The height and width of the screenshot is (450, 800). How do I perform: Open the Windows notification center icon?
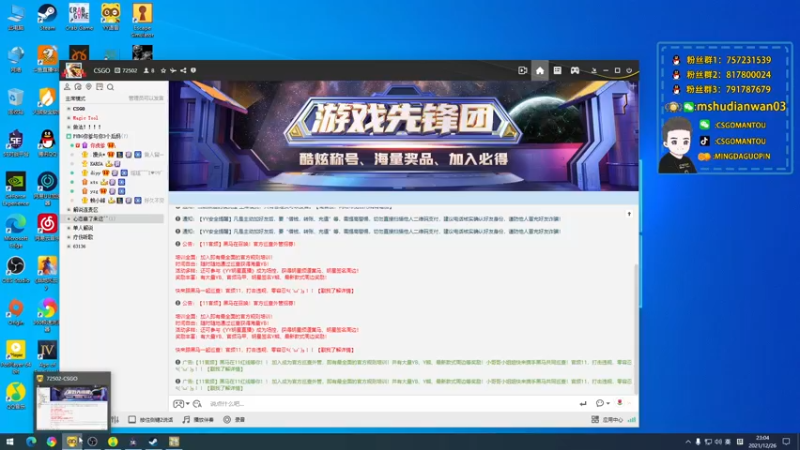click(x=786, y=441)
